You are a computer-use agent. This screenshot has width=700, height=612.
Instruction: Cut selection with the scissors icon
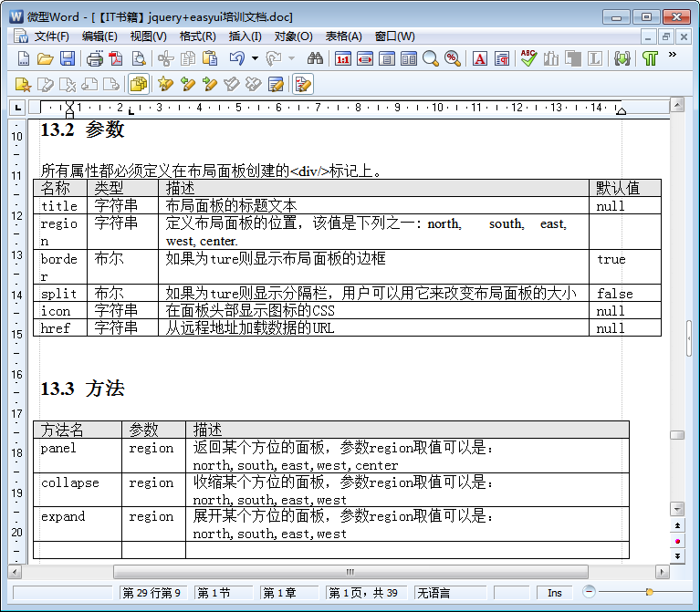165,58
